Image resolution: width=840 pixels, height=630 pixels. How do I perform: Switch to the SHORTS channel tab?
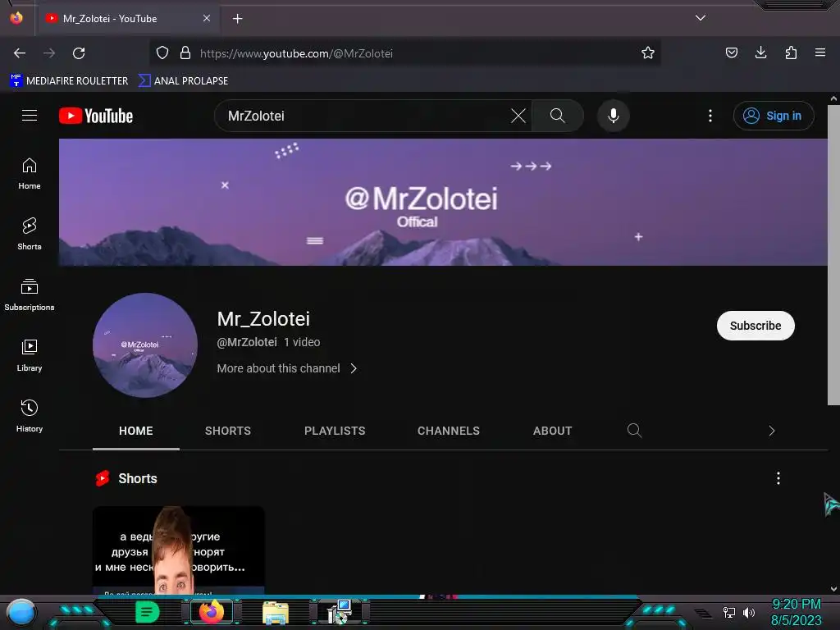click(228, 431)
